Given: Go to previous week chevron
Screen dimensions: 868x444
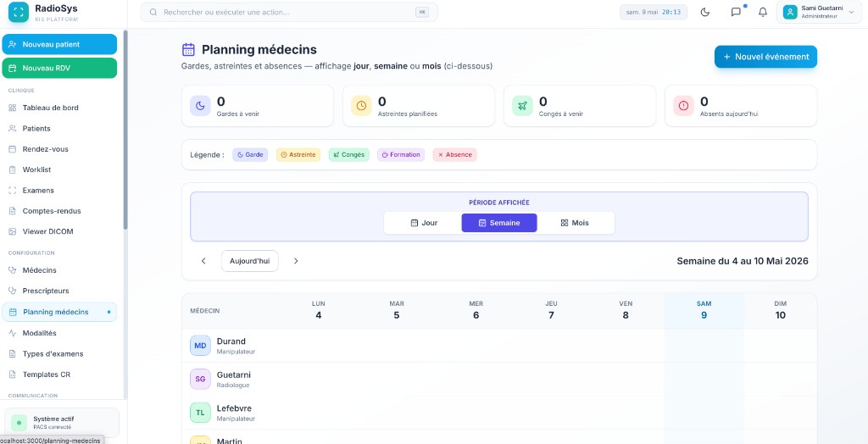Looking at the screenshot, I should click(203, 261).
